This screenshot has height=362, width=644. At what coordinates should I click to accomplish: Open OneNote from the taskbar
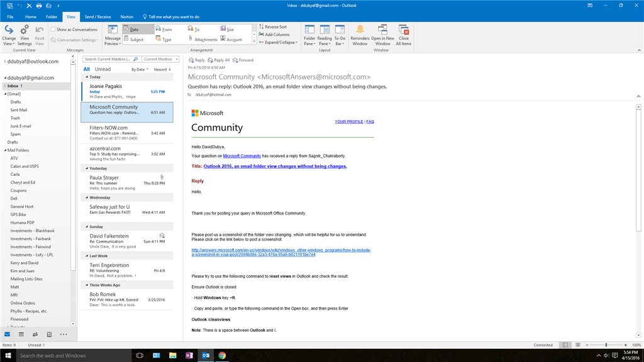click(x=189, y=356)
